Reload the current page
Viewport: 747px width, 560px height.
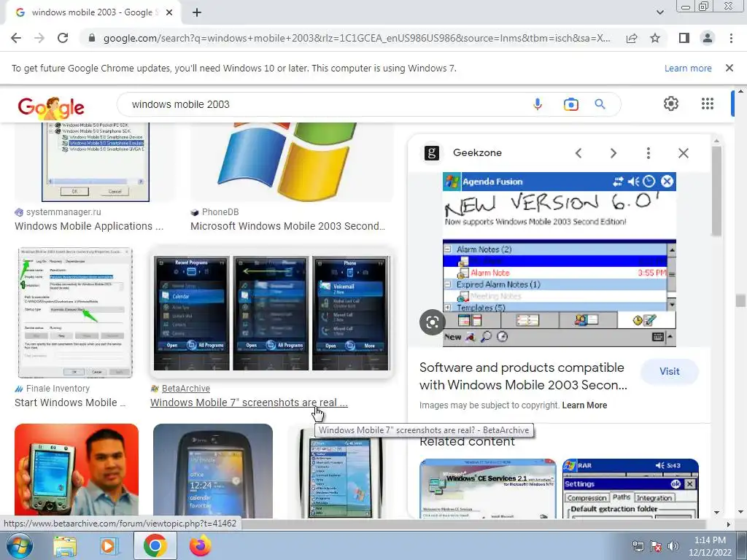(63, 38)
